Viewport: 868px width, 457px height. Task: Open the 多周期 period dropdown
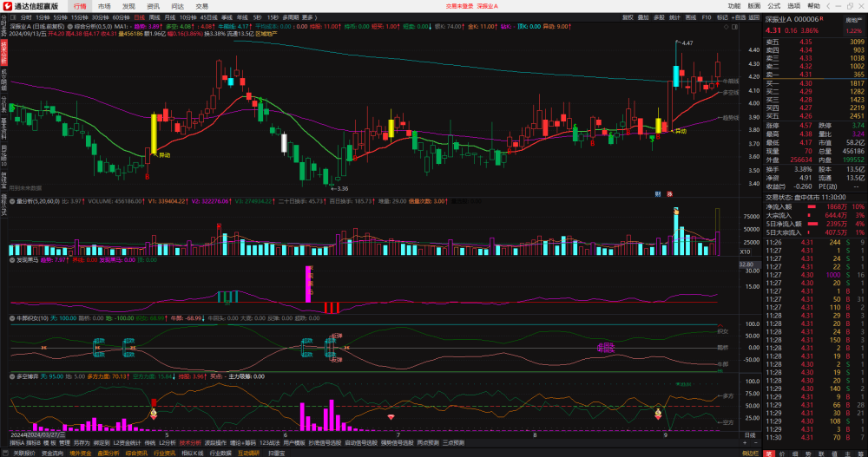290,17
